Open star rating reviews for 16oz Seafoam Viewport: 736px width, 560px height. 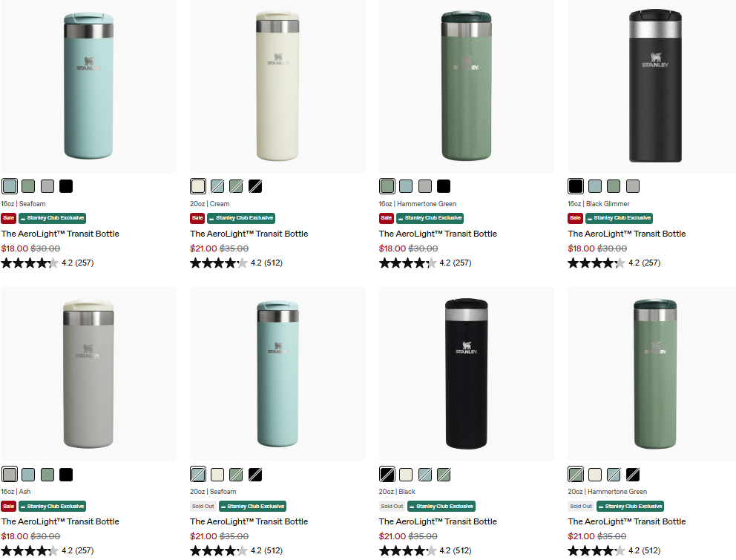click(47, 263)
